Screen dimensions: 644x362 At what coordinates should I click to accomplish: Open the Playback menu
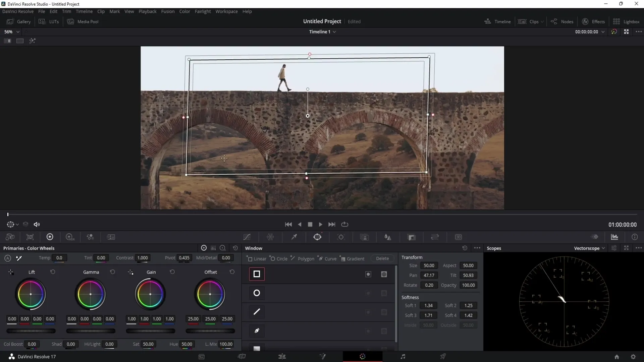pyautogui.click(x=147, y=11)
